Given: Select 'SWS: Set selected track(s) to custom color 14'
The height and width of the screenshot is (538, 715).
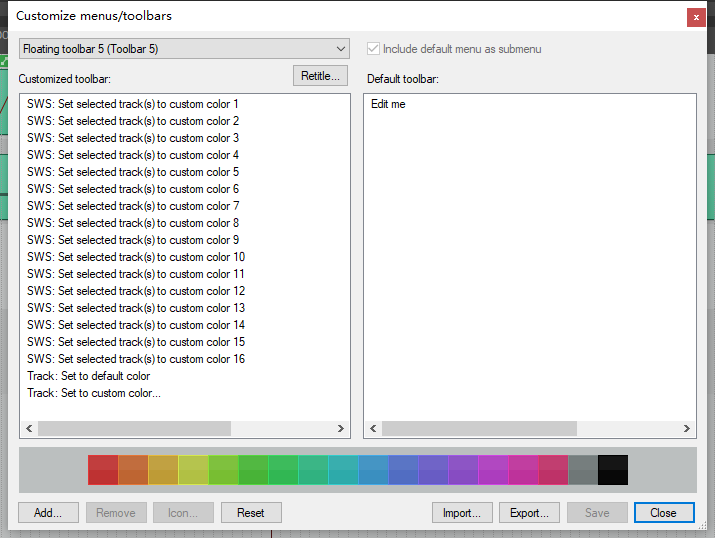Looking at the screenshot, I should (x=136, y=325).
